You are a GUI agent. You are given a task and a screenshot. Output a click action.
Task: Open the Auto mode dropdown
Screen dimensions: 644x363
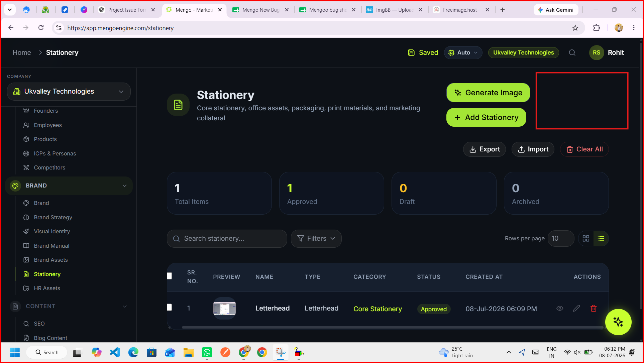click(x=463, y=52)
